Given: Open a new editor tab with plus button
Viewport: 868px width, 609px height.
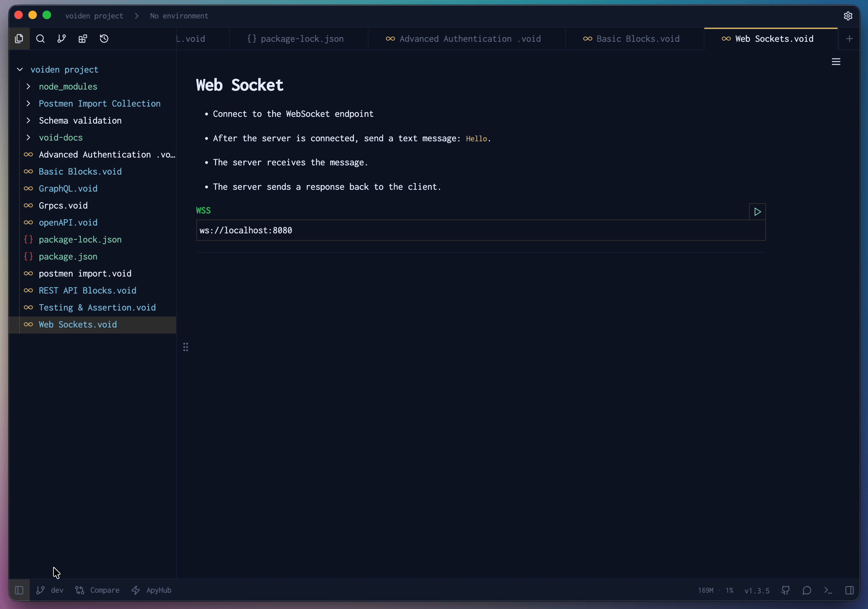Looking at the screenshot, I should (850, 39).
